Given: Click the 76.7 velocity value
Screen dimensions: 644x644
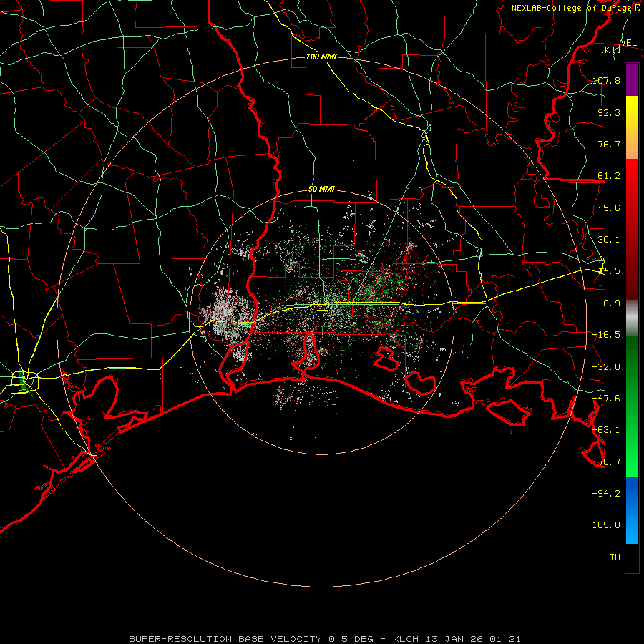Looking at the screenshot, I should (609, 144).
